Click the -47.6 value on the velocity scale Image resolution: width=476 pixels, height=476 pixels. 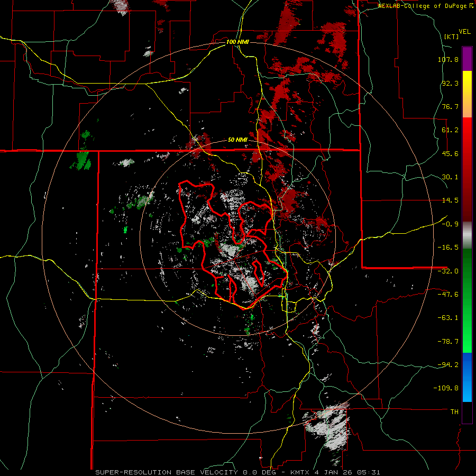click(448, 295)
